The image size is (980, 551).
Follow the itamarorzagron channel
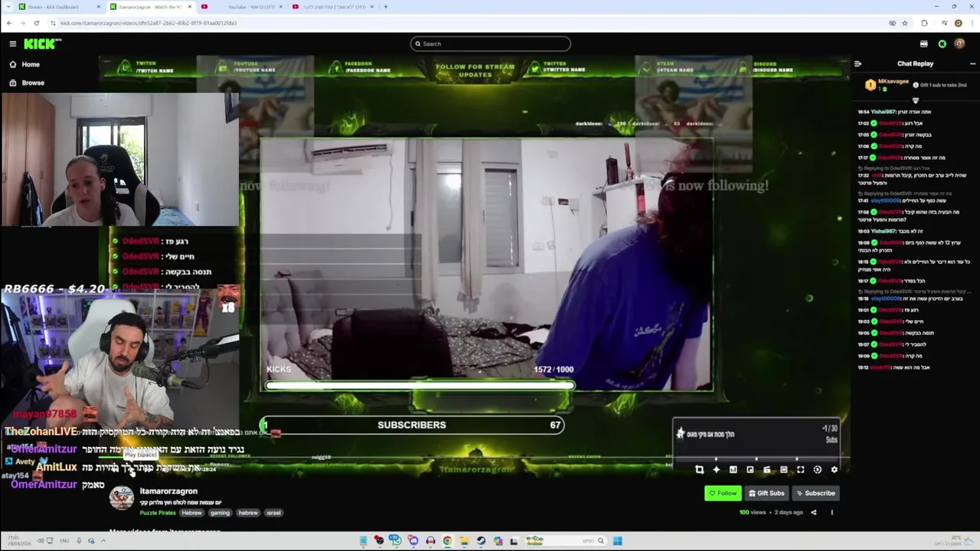coord(723,494)
